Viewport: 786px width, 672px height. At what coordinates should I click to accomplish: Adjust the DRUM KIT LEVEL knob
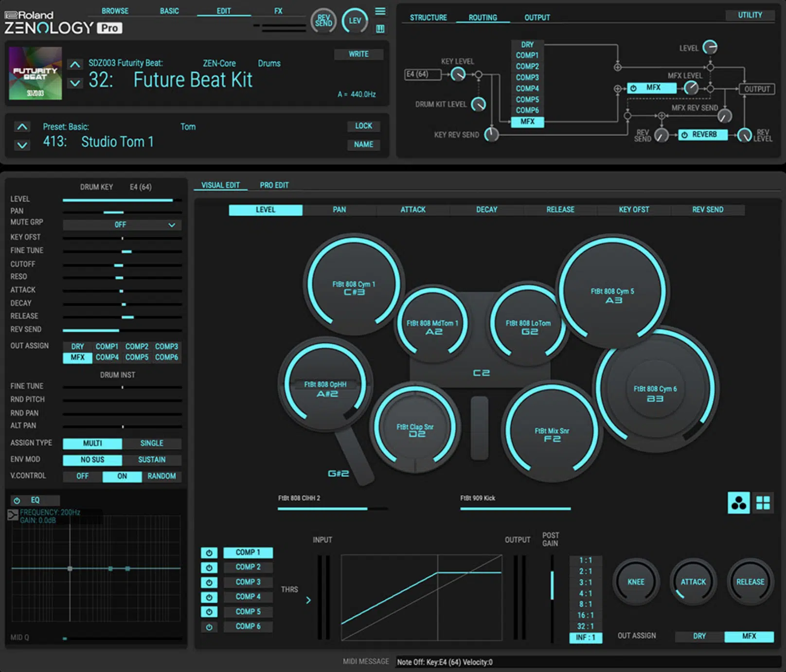coord(479,104)
